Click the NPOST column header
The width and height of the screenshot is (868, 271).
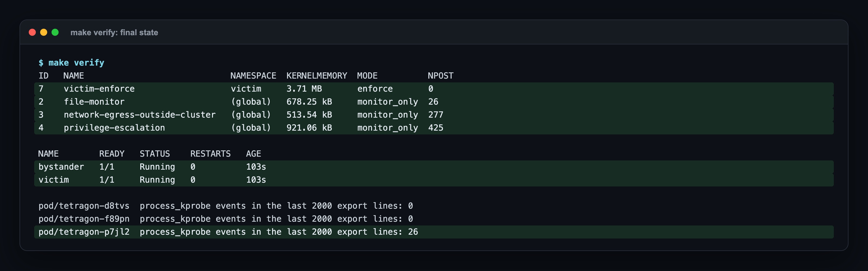(x=441, y=76)
